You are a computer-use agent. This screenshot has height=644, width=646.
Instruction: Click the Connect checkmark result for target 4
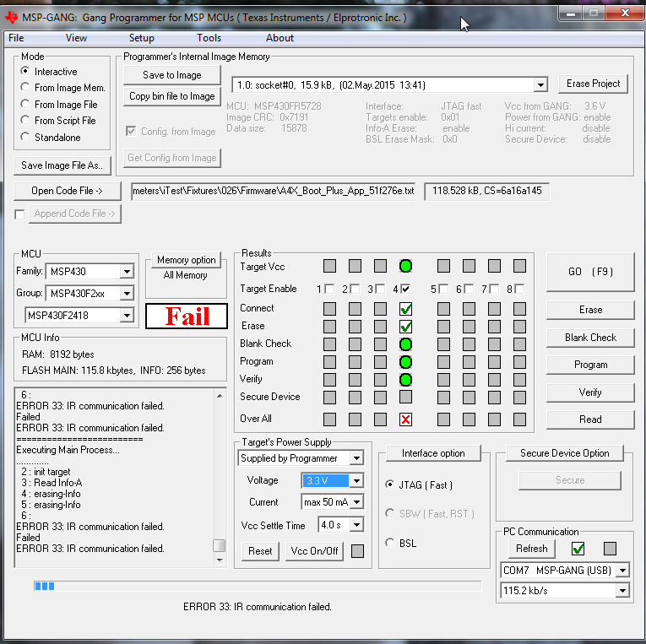pyautogui.click(x=405, y=308)
